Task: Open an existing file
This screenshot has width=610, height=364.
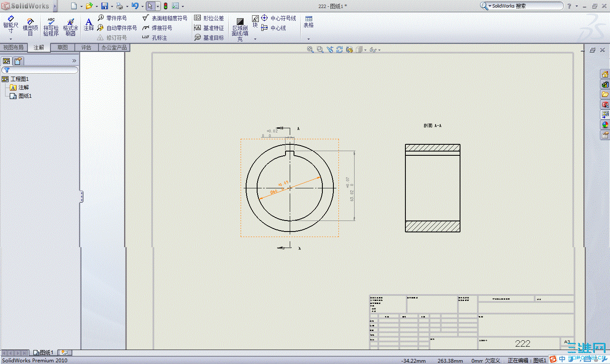Action: (89, 6)
